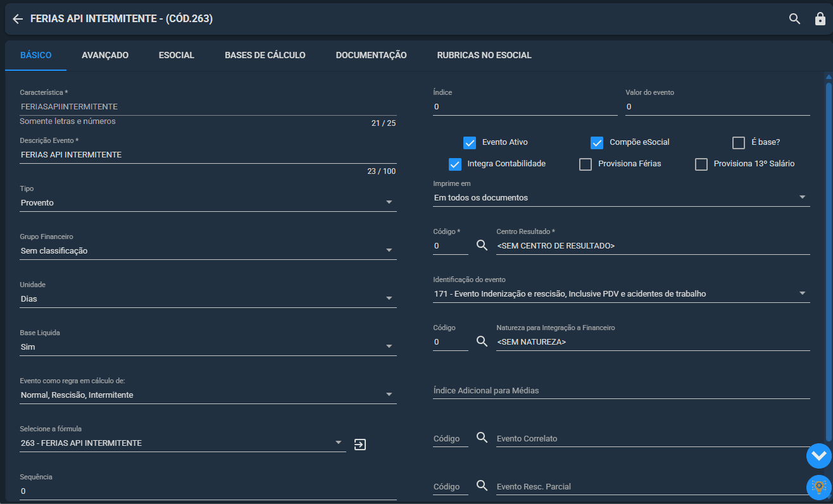The image size is (833, 504).
Task: Click the Natureza Código input field
Action: coord(451,342)
